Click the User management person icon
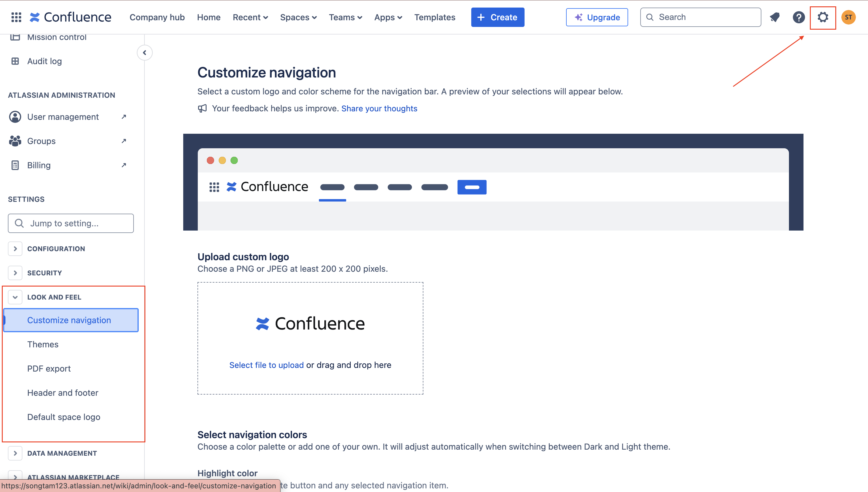Image resolution: width=868 pixels, height=492 pixels. (15, 116)
